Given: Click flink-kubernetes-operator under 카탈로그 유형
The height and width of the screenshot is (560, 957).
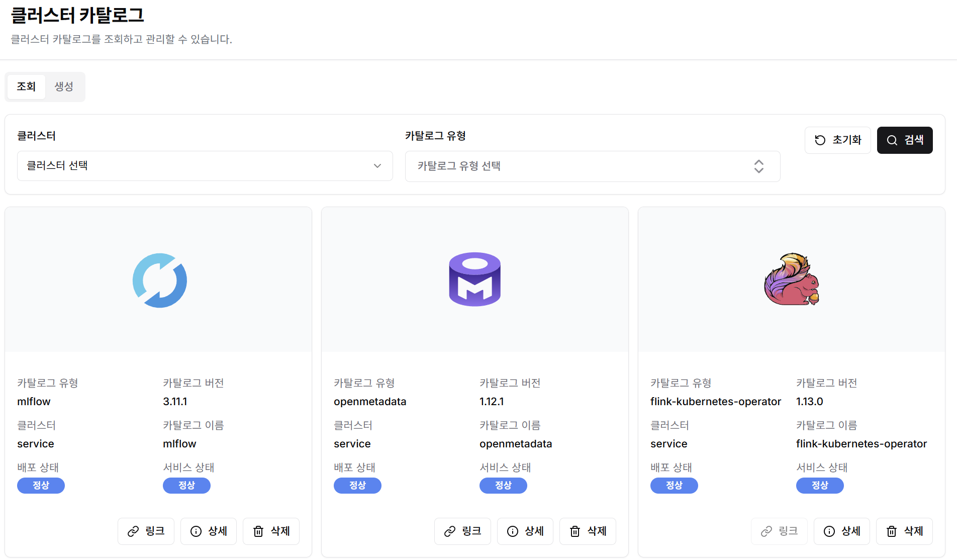Looking at the screenshot, I should click(716, 402).
